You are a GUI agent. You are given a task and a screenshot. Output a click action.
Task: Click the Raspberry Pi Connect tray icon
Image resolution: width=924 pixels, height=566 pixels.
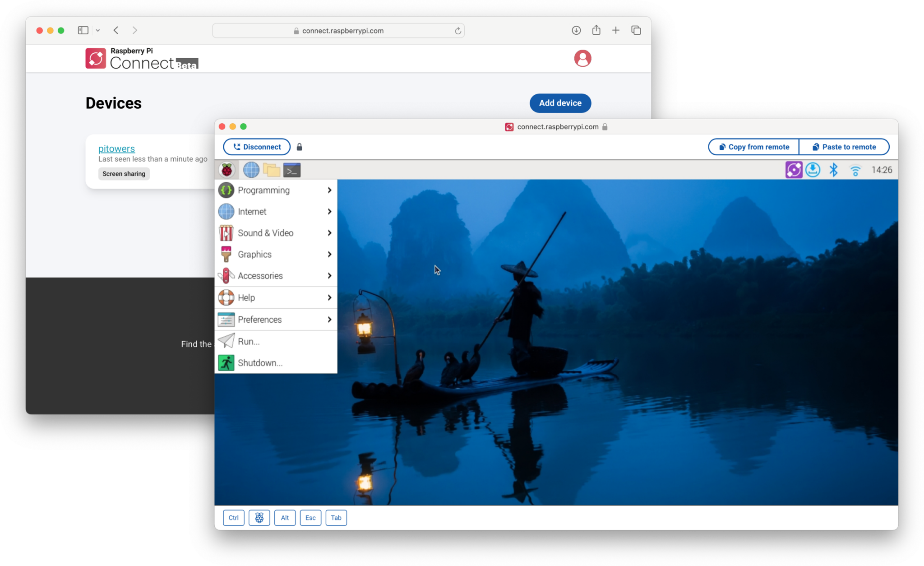[x=794, y=169]
